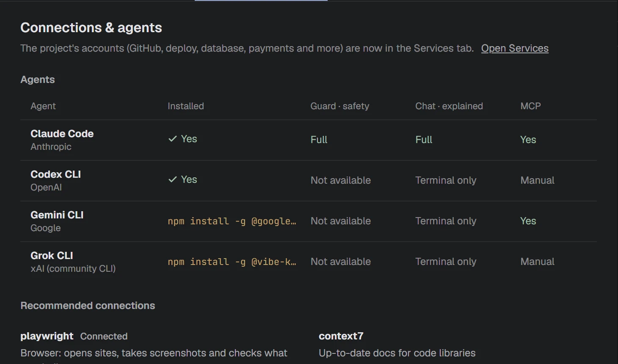Image resolution: width=618 pixels, height=364 pixels.
Task: Click Claude Code's Guard value Full
Action: (319, 140)
